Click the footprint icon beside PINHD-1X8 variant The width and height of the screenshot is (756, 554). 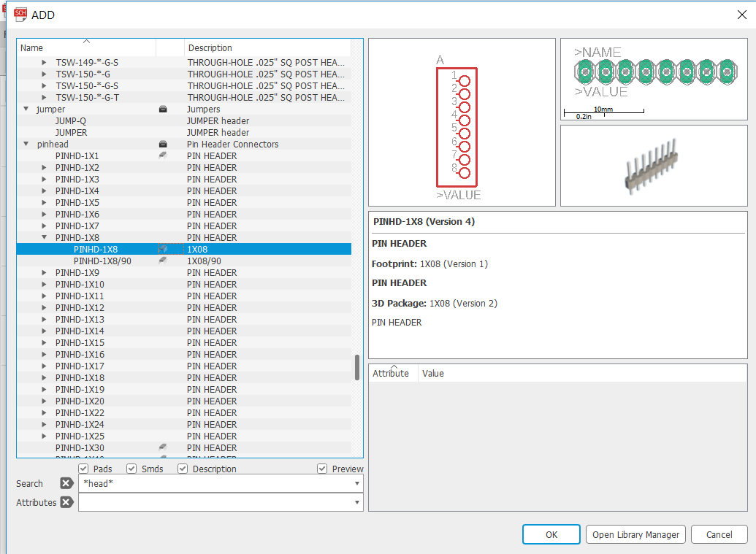click(162, 249)
